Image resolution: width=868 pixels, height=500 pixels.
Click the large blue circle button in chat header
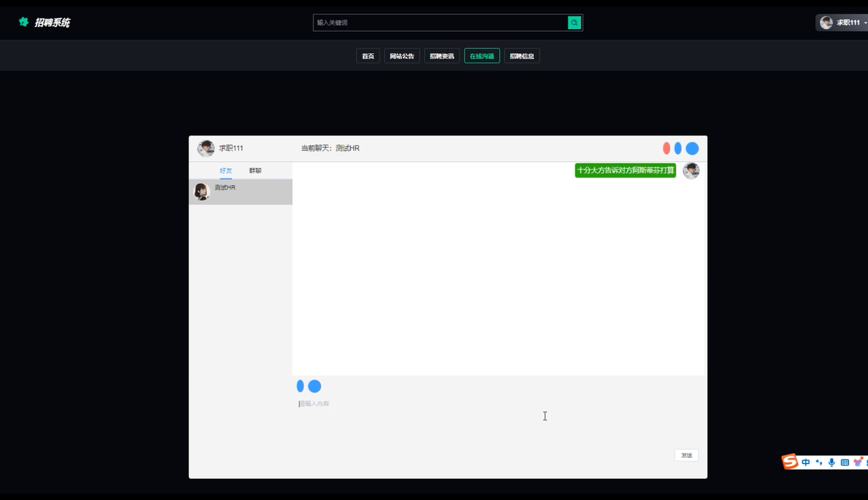pos(692,148)
